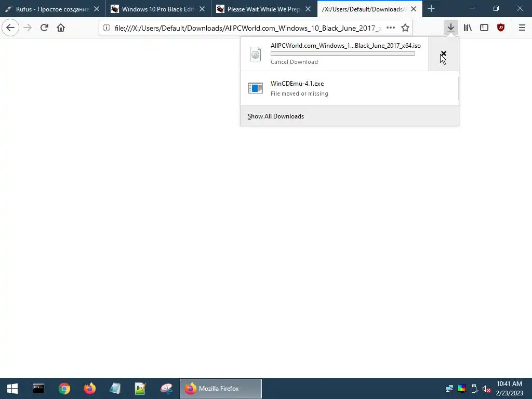Click the colorful display tray icon

click(462, 389)
